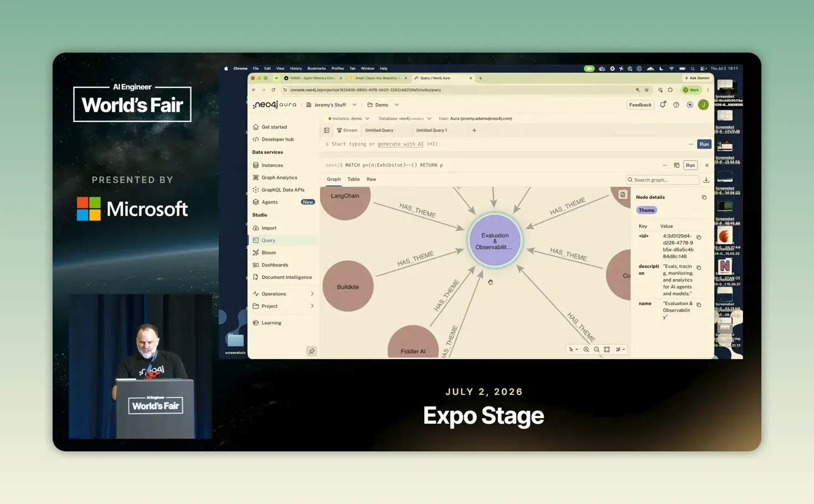The height and width of the screenshot is (504, 814).
Task: Click the generate with AI link
Action: click(x=400, y=144)
